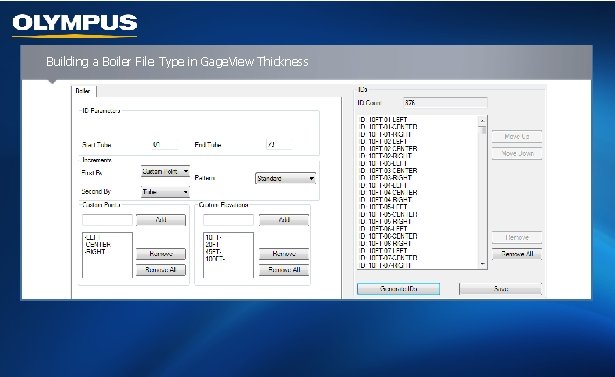Click the Move Up button
The width and height of the screenshot is (615, 377).
point(517,137)
